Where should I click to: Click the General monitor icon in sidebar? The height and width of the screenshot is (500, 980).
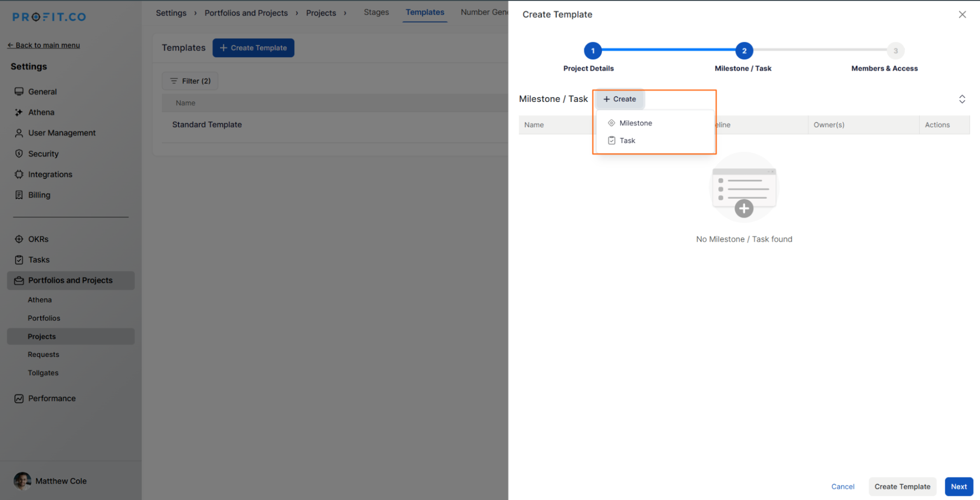point(19,92)
